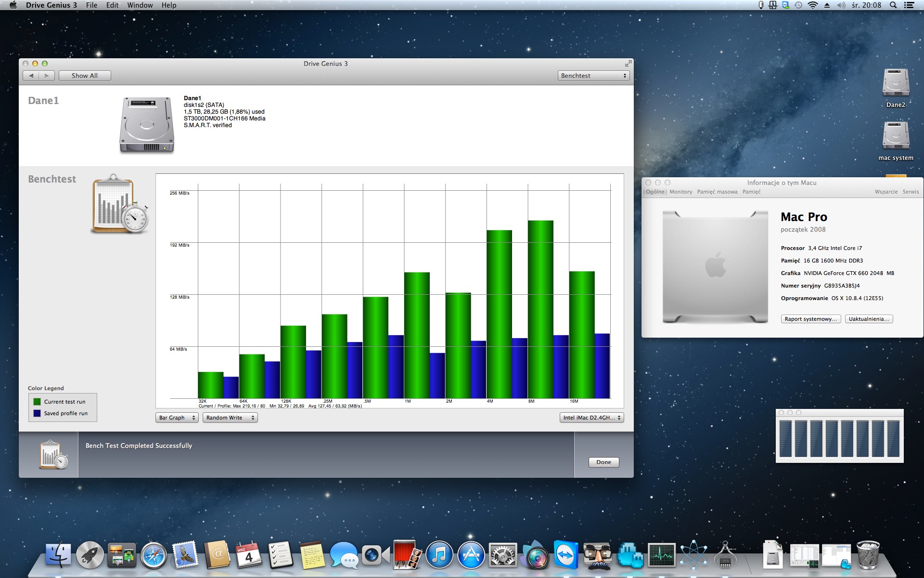Open Contacts address book in Dock
Image resolution: width=924 pixels, height=578 pixels.
(x=218, y=555)
